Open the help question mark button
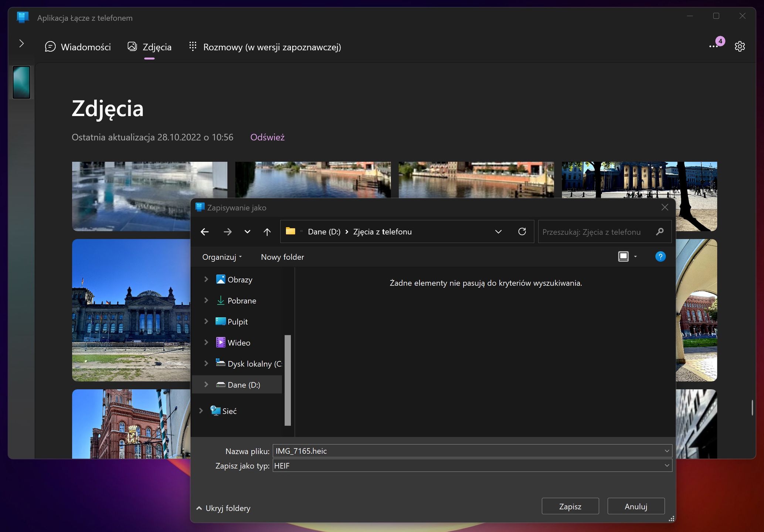Screen dimensions: 764x532 point(660,256)
